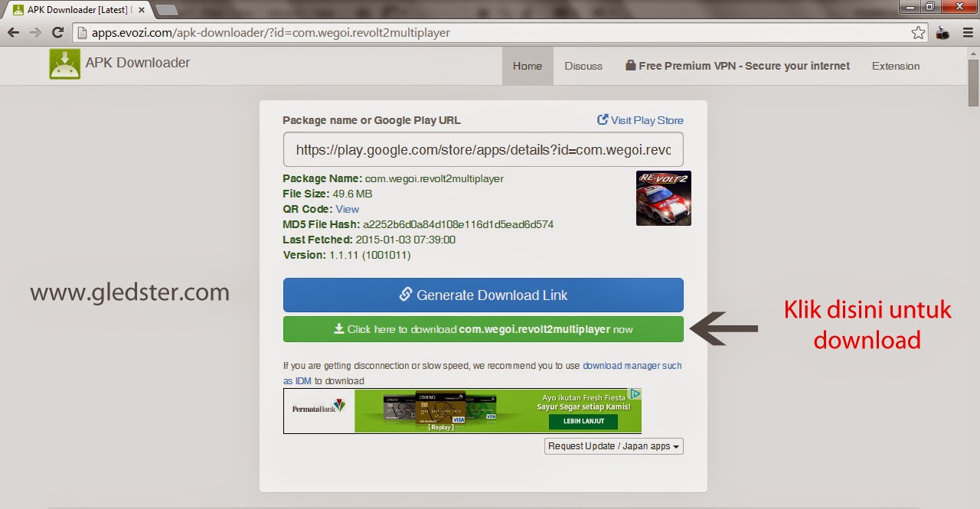Expand the Request Update / Japan apps dropdown
This screenshot has width=980, height=509.
(x=614, y=446)
